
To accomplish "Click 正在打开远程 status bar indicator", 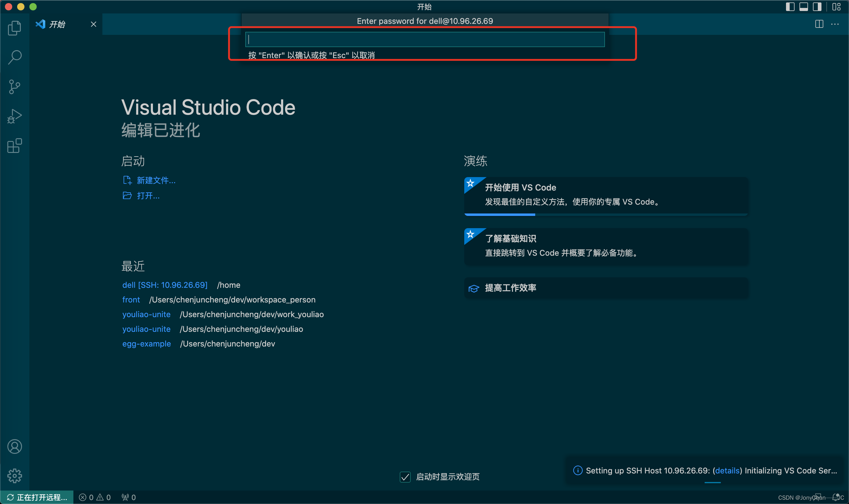I will (x=37, y=497).
